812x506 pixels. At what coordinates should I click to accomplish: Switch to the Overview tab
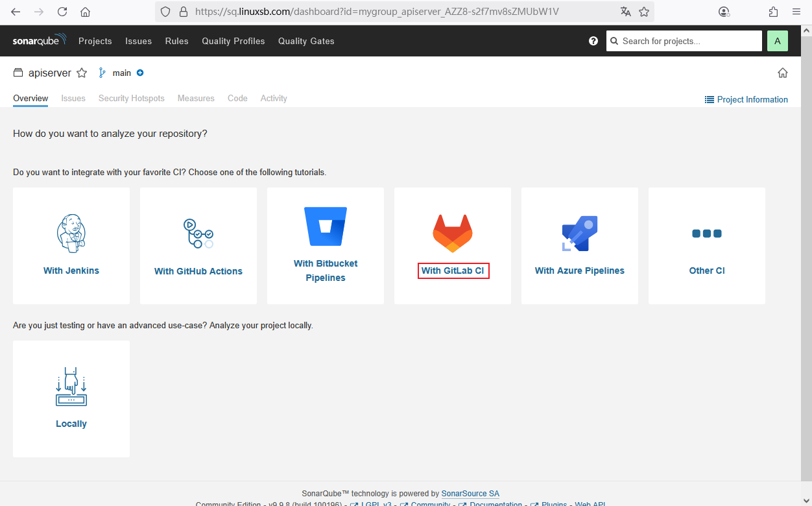tap(30, 99)
